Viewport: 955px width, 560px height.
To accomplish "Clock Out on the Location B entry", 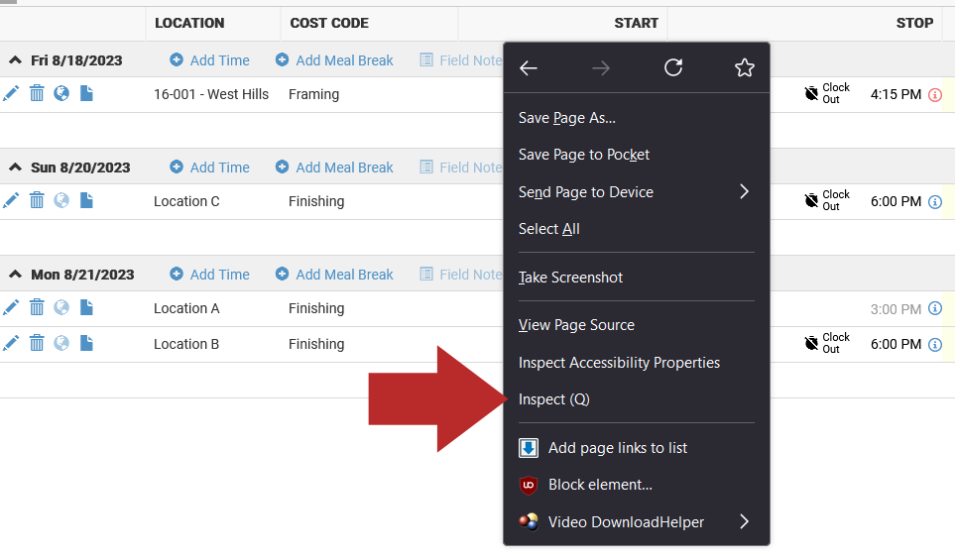I will 827,343.
